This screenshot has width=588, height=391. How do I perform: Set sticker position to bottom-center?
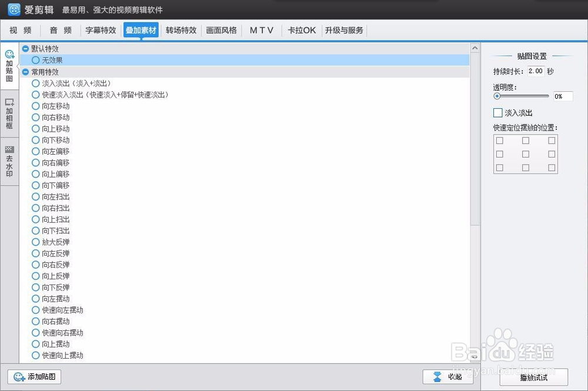click(525, 168)
